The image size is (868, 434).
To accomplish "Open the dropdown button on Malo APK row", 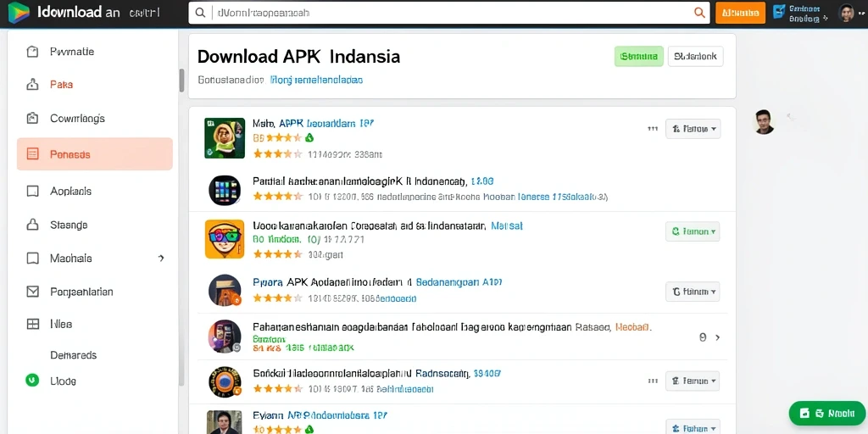I will [x=693, y=129].
